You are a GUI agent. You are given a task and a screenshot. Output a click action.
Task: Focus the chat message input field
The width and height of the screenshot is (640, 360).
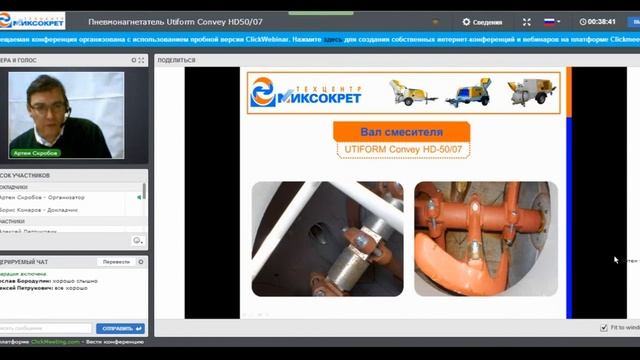(x=46, y=328)
